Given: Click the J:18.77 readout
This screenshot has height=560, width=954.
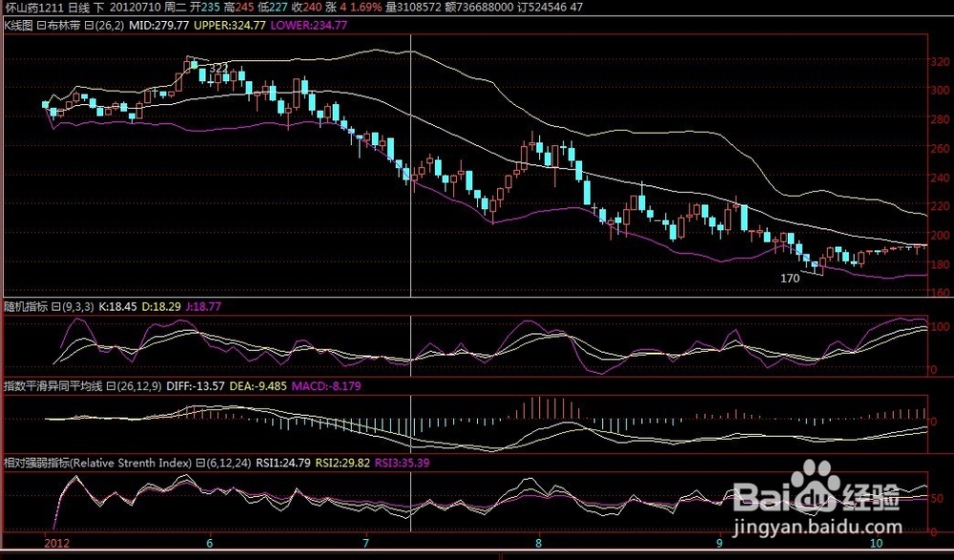Looking at the screenshot, I should pyautogui.click(x=203, y=307).
